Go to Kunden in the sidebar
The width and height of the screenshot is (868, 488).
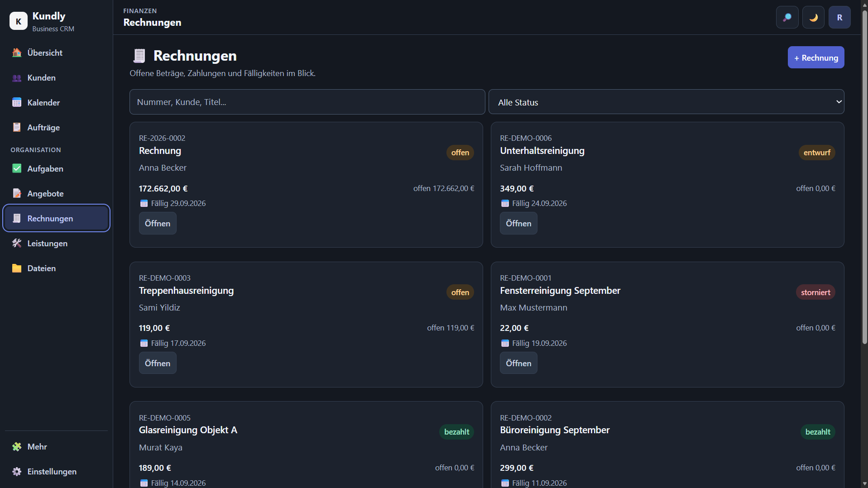click(56, 78)
